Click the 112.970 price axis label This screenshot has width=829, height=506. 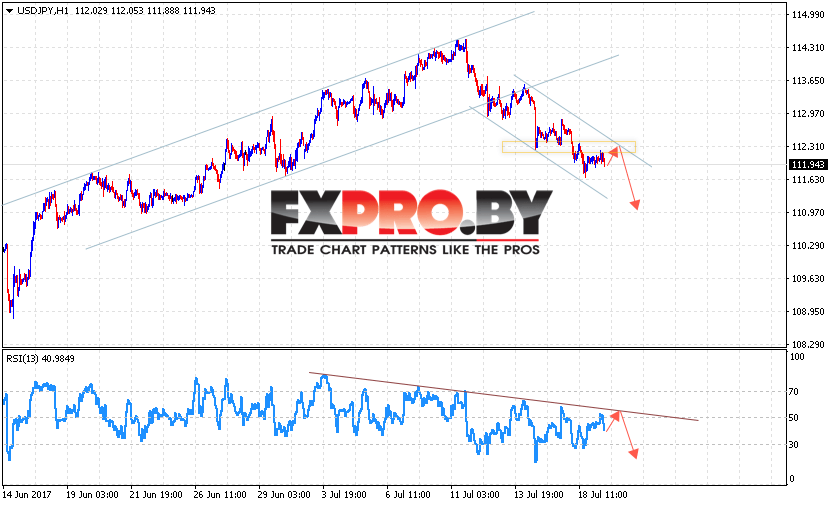coord(808,114)
